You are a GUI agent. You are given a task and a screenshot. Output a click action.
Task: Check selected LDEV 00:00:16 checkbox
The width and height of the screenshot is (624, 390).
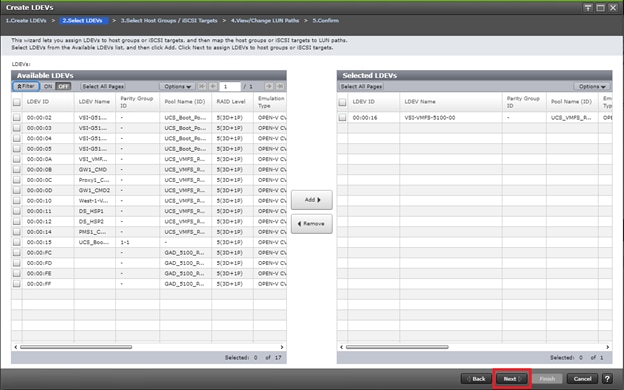point(342,117)
